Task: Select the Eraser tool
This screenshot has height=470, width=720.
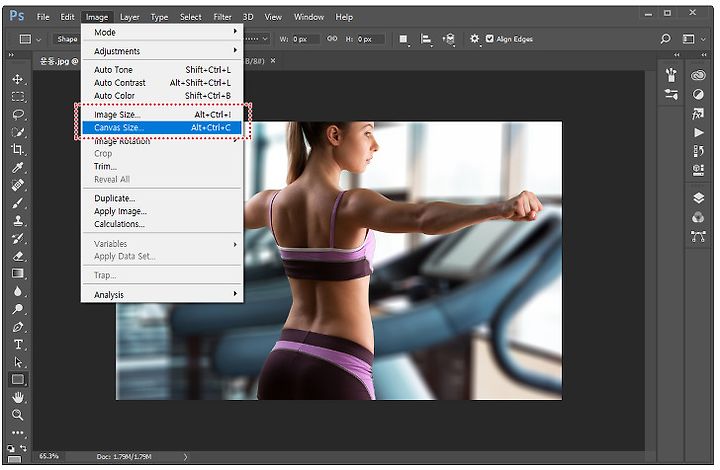Action: click(x=17, y=256)
